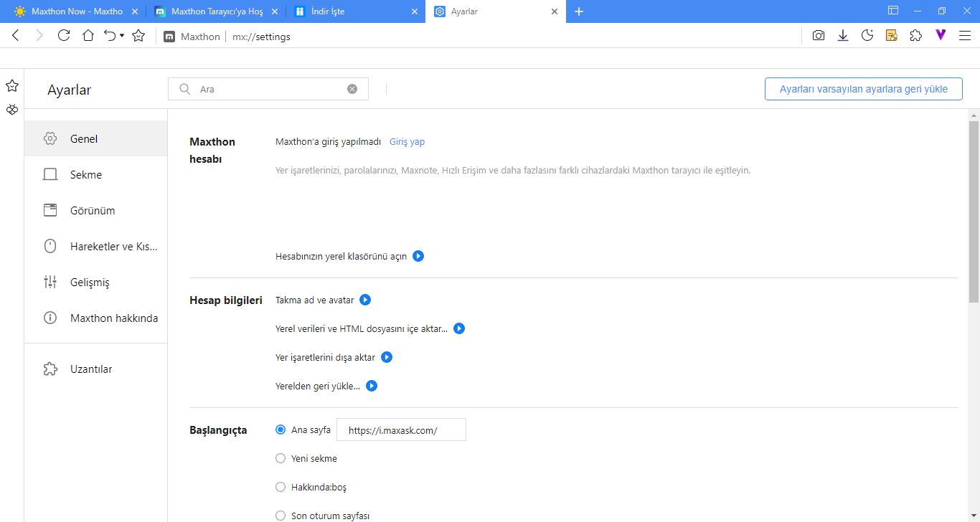Select the Son oturum sayfası radio button
The height and width of the screenshot is (522, 980).
coord(281,516)
